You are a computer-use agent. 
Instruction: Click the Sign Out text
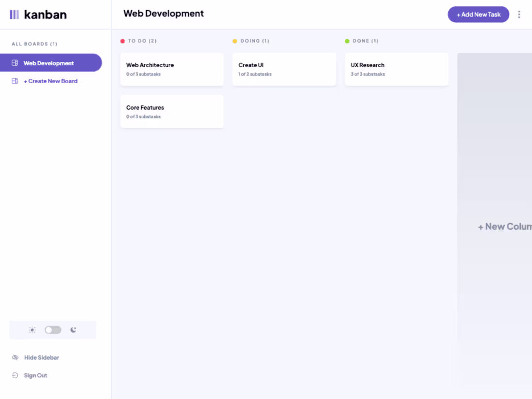(36, 375)
